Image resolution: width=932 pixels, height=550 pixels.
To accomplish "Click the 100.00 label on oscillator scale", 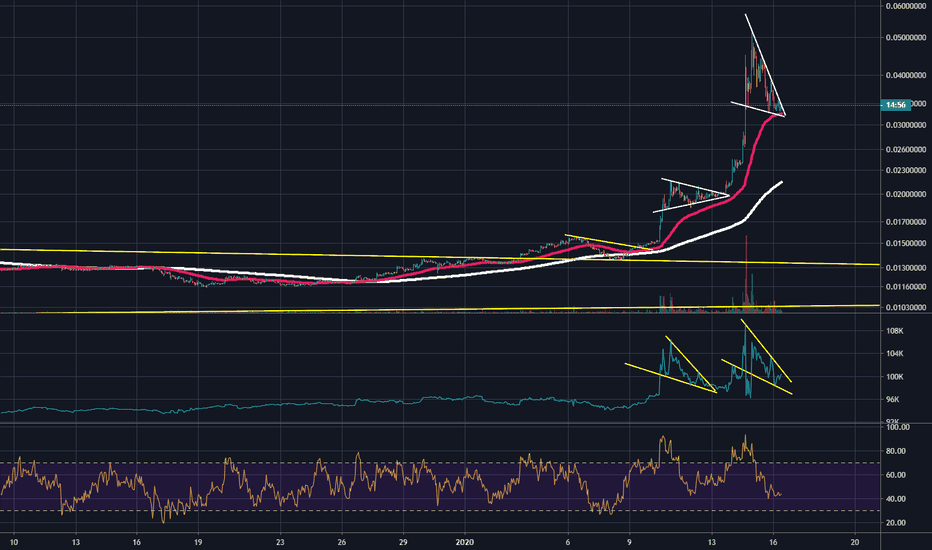I will click(898, 427).
